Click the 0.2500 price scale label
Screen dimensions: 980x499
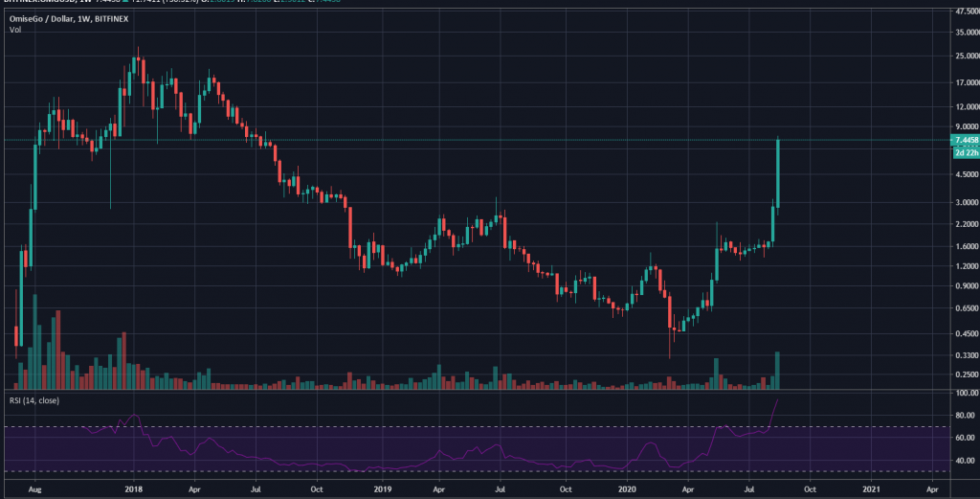(x=965, y=374)
